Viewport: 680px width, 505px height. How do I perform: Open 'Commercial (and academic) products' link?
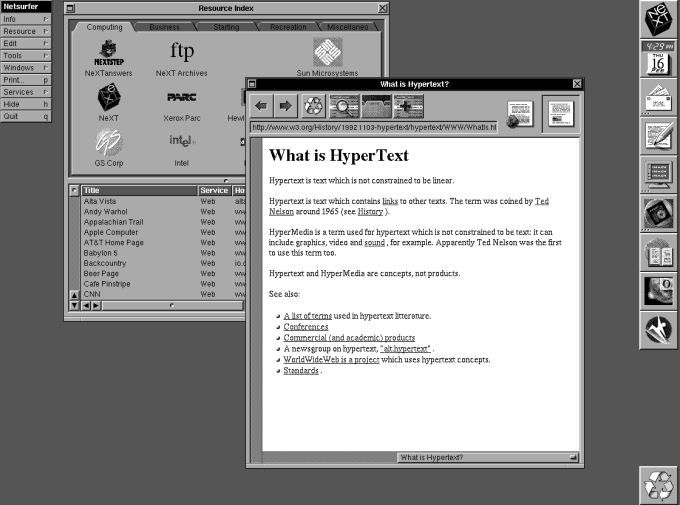(349, 338)
